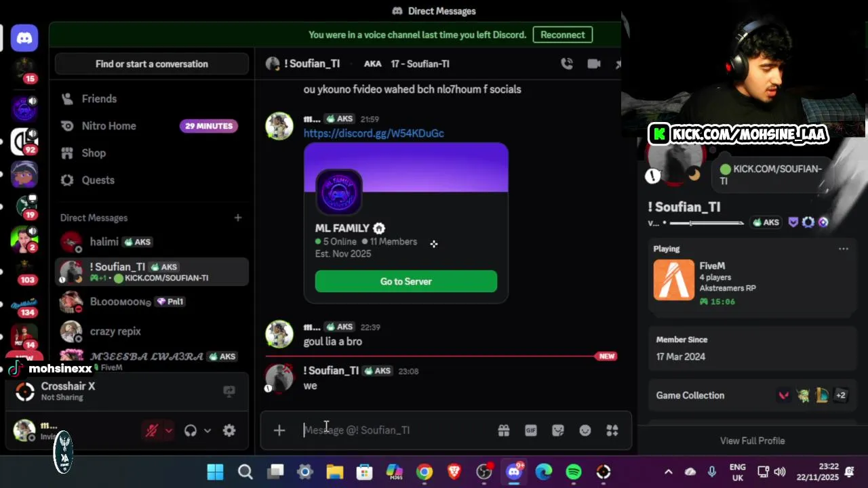Click Go to Server button
The width and height of the screenshot is (868, 488).
click(x=406, y=281)
